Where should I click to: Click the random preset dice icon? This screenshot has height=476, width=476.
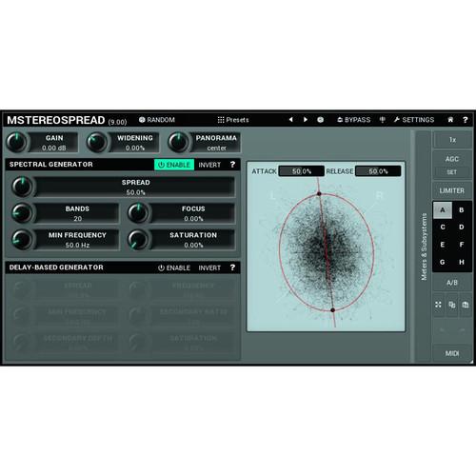coord(321,120)
